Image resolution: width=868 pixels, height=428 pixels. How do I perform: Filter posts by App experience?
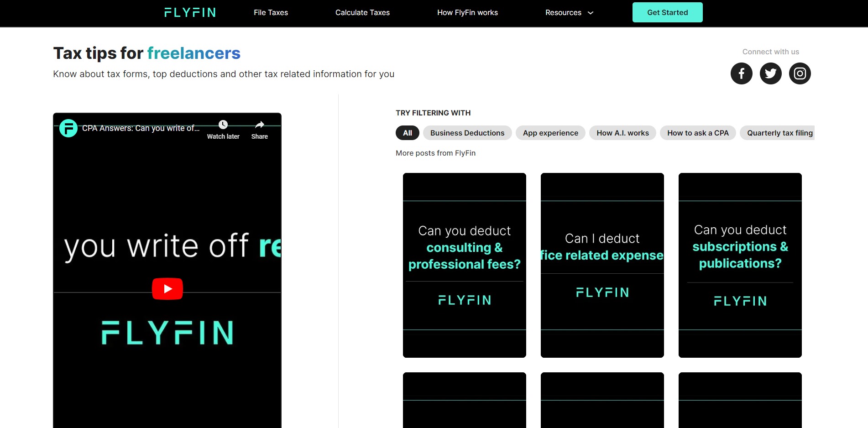[x=550, y=133]
